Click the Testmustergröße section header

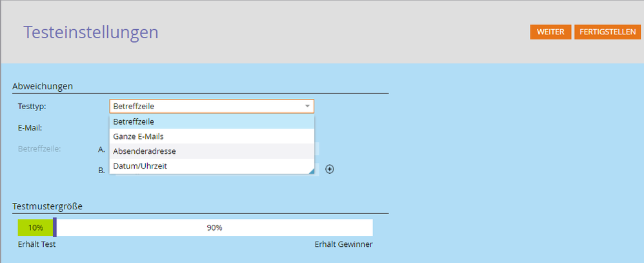click(x=52, y=206)
